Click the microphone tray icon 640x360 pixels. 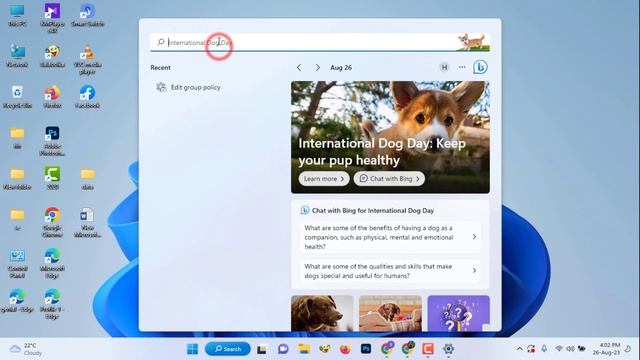544,349
